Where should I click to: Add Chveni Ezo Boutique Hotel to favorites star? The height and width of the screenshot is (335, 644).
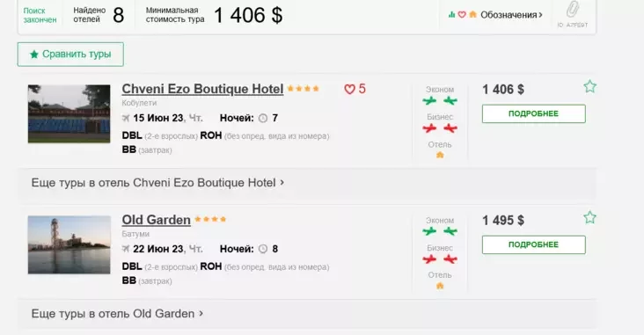589,87
